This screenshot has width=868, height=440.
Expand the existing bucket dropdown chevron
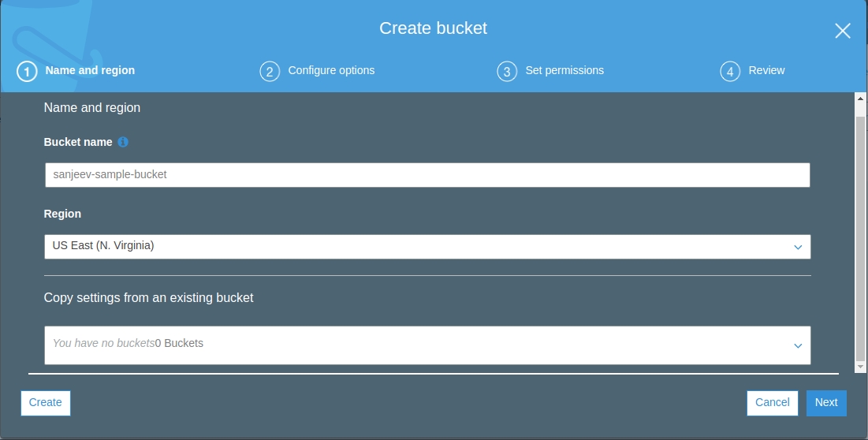point(798,346)
